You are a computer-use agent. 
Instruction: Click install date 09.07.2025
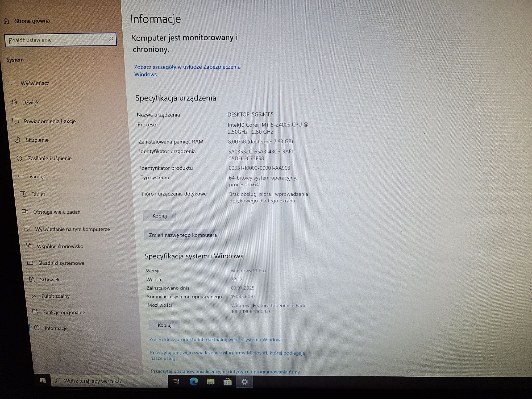pos(243,288)
